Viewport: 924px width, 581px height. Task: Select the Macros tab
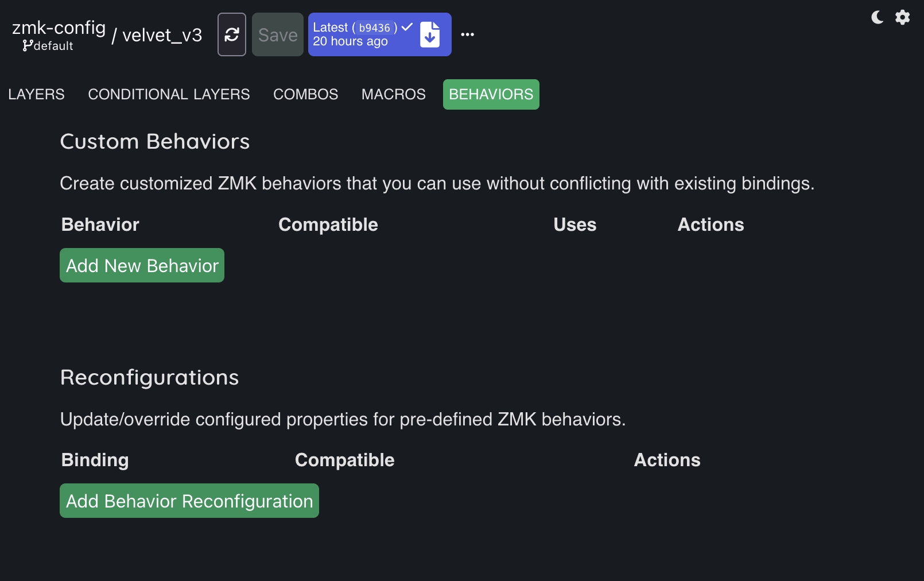pos(394,94)
